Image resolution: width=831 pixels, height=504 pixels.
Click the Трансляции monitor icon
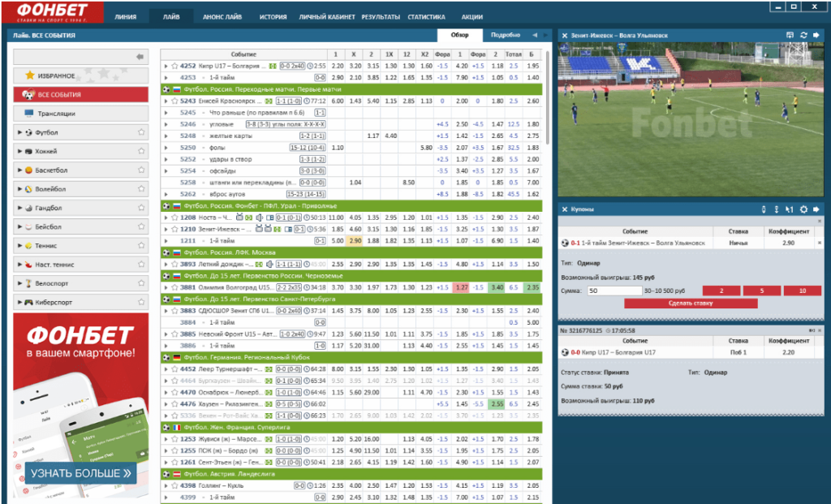(x=29, y=114)
